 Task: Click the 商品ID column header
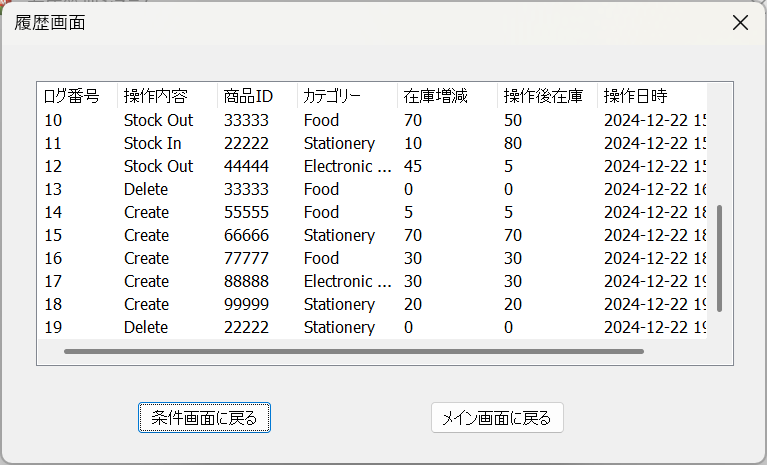(x=248, y=97)
